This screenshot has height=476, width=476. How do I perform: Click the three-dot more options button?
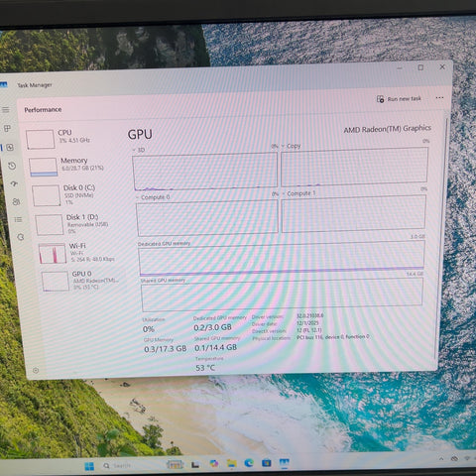click(x=439, y=97)
